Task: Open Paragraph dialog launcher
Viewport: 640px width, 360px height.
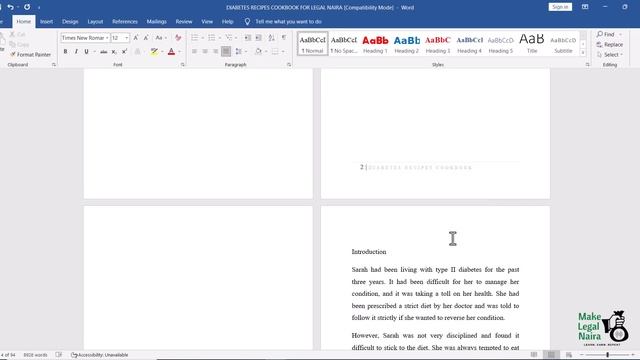Action: [x=289, y=64]
